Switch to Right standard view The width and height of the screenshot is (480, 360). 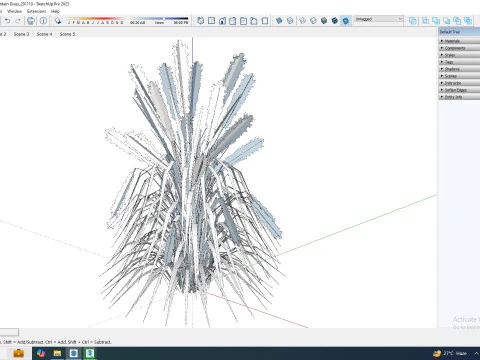pyautogui.click(x=233, y=21)
